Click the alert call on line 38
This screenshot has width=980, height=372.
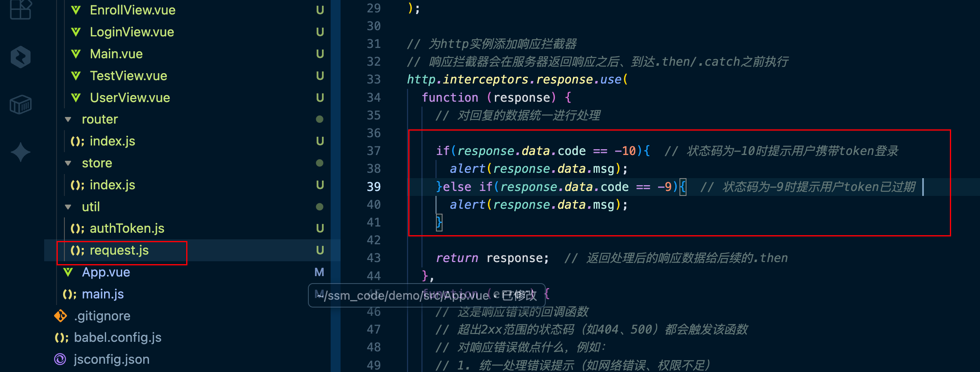click(x=539, y=169)
